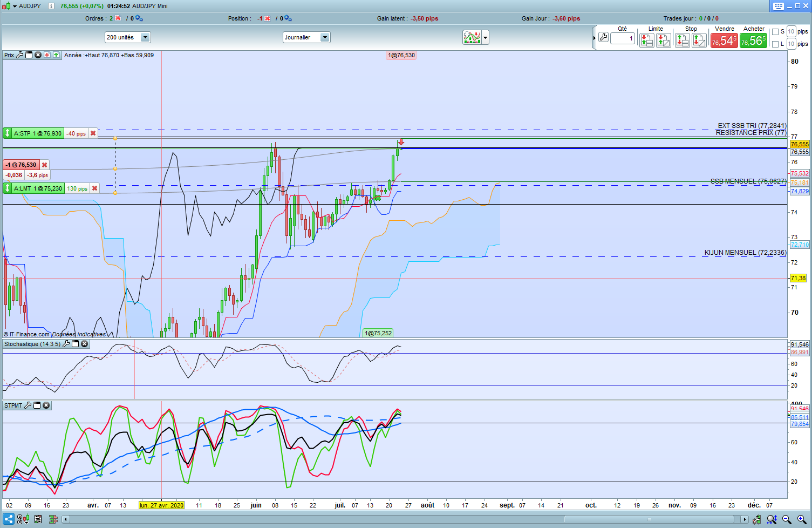
Task: Open orders settings gear icon
Action: (139, 18)
